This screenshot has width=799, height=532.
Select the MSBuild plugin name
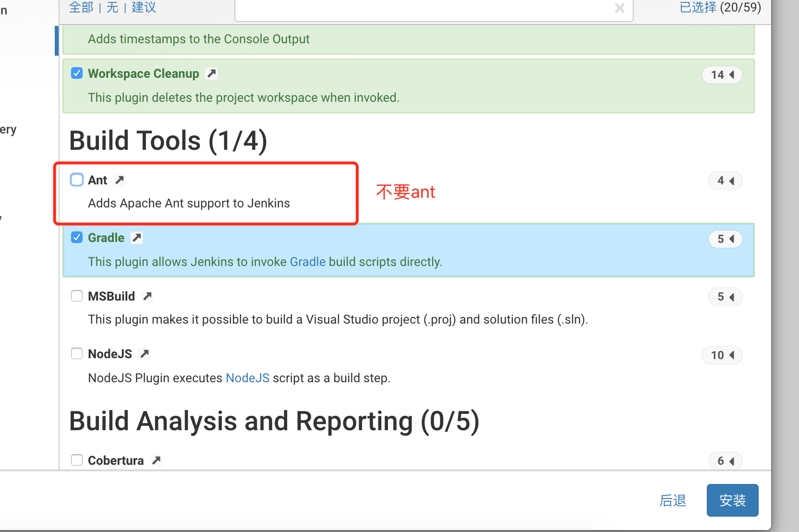coord(111,296)
